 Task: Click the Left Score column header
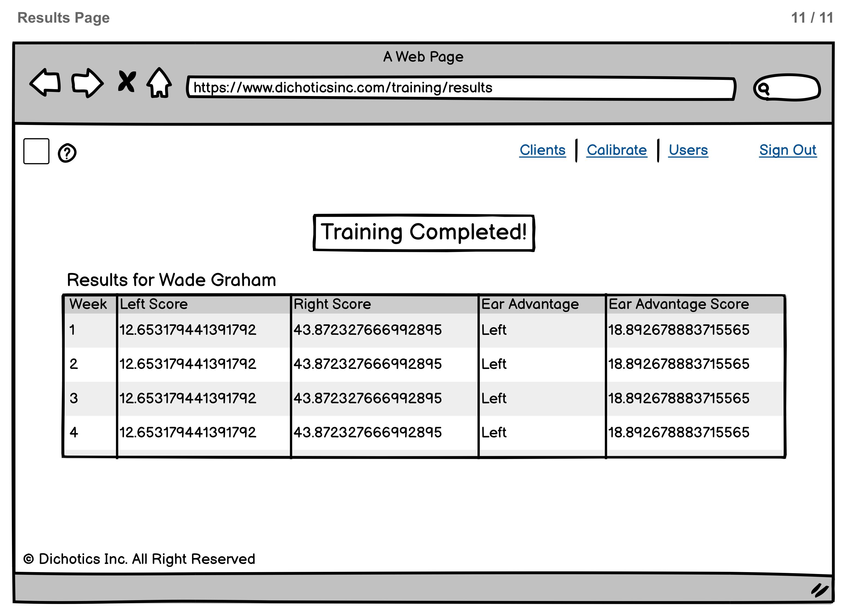click(154, 304)
